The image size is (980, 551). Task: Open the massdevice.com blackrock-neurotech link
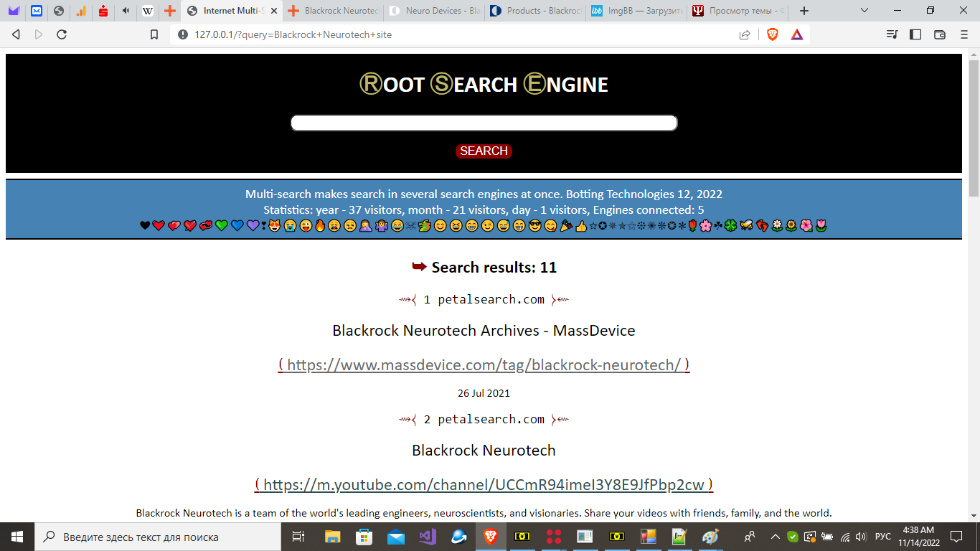click(x=484, y=364)
